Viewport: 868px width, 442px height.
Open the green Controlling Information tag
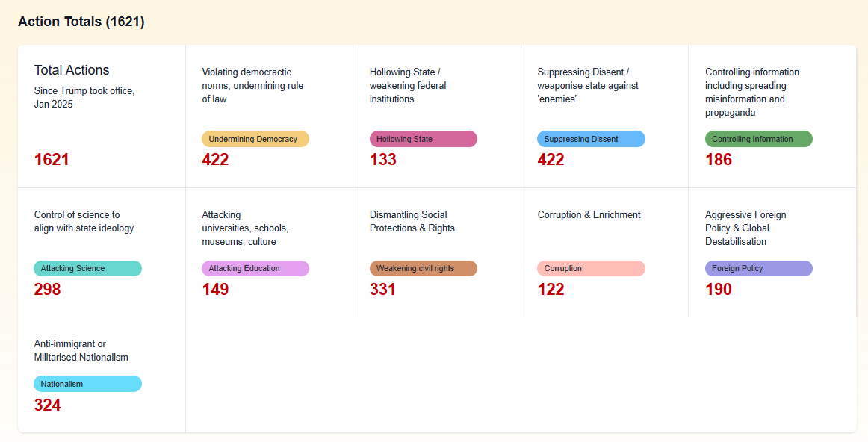[758, 139]
